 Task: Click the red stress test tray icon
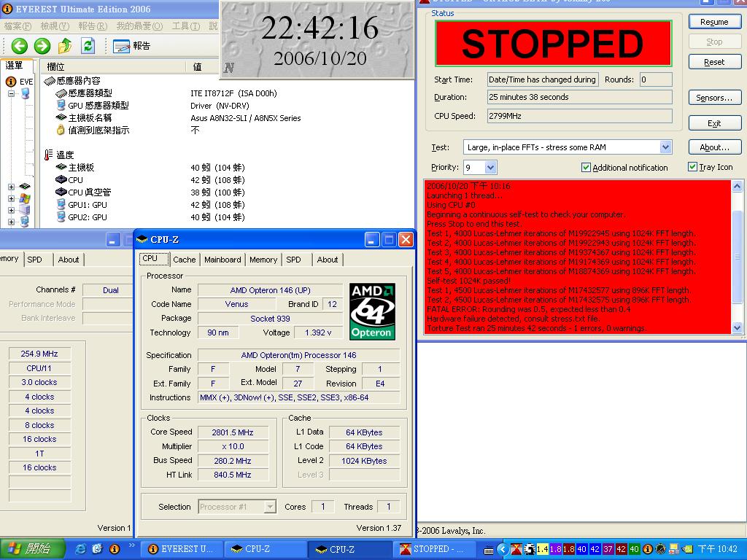click(516, 549)
